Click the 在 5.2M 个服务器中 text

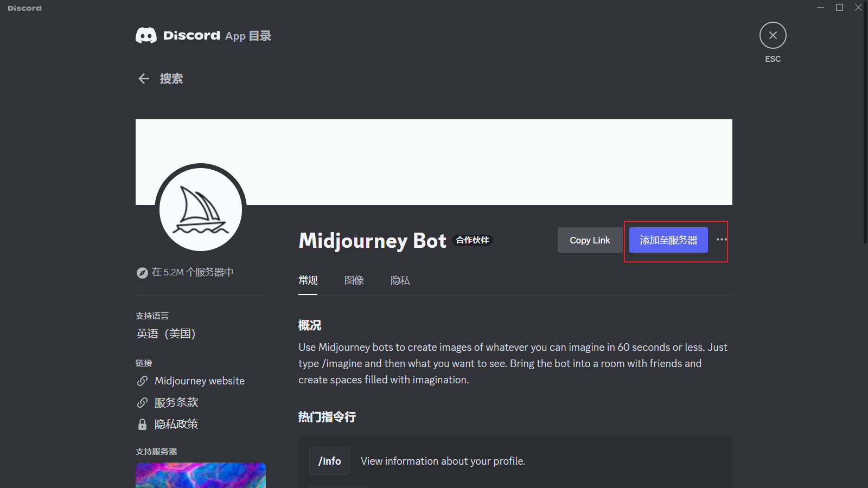coord(193,272)
